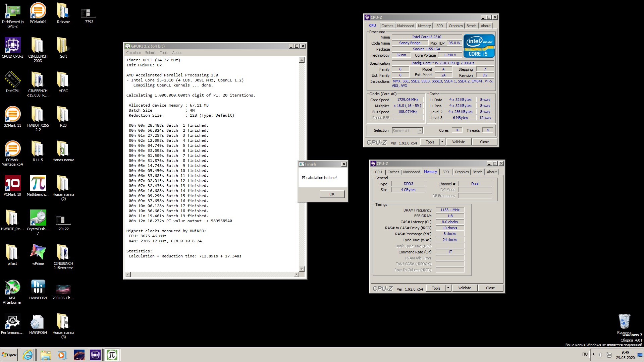Open Calculate menu in GPUPI
Image resolution: width=644 pixels, height=362 pixels.
pyautogui.click(x=133, y=53)
